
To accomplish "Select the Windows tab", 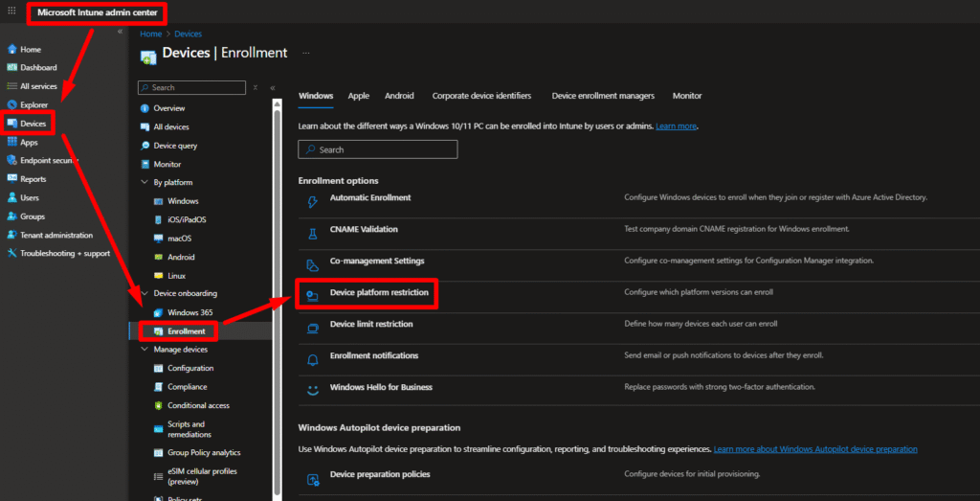I will pos(316,96).
